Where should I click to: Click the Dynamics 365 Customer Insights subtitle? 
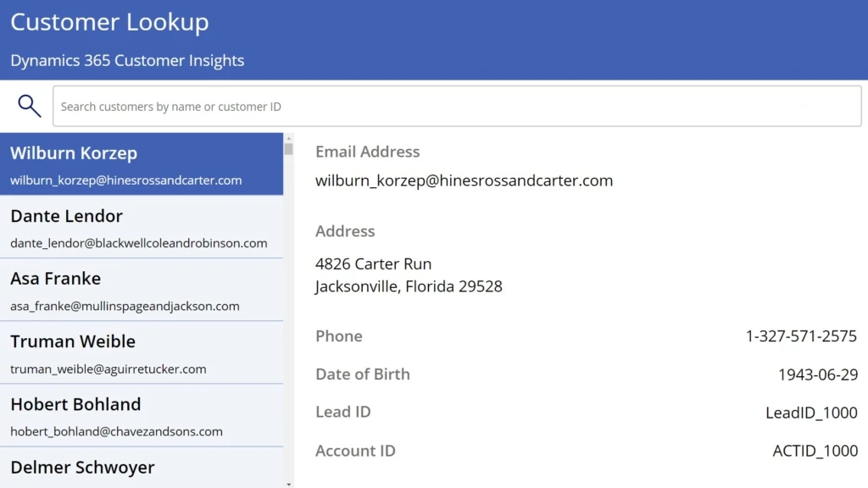tap(126, 60)
